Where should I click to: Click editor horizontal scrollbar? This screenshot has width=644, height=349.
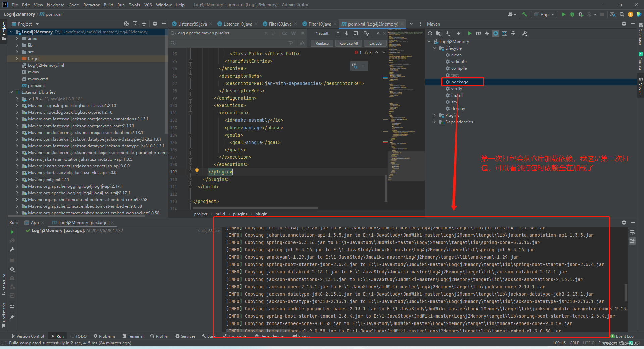(x=255, y=208)
